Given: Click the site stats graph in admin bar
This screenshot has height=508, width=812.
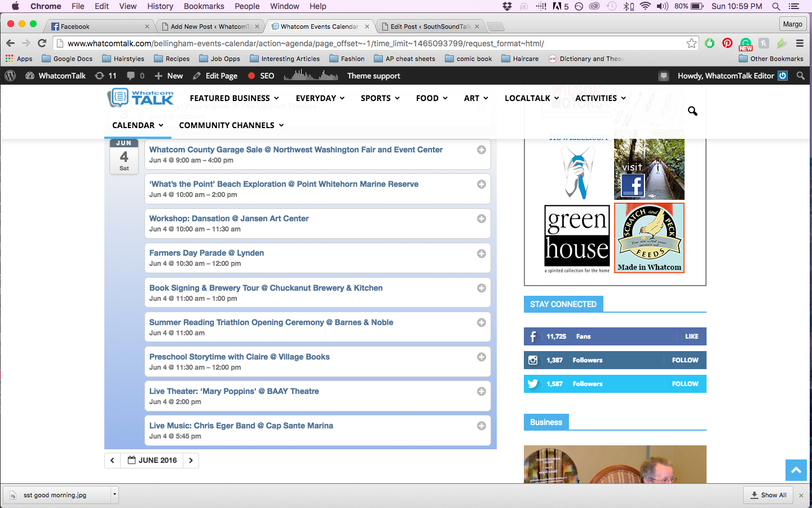Looking at the screenshot, I should coord(311,76).
